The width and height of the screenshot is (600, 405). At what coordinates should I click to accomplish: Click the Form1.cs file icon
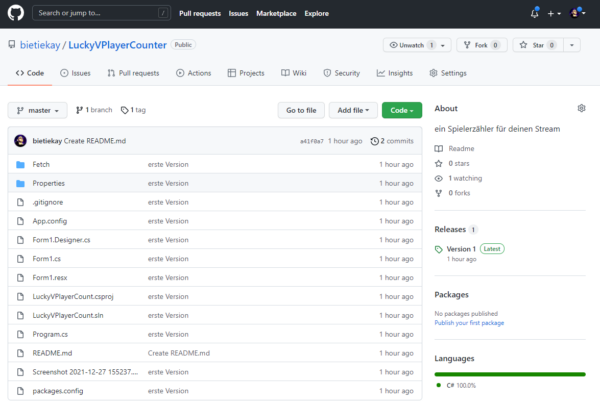(20, 259)
